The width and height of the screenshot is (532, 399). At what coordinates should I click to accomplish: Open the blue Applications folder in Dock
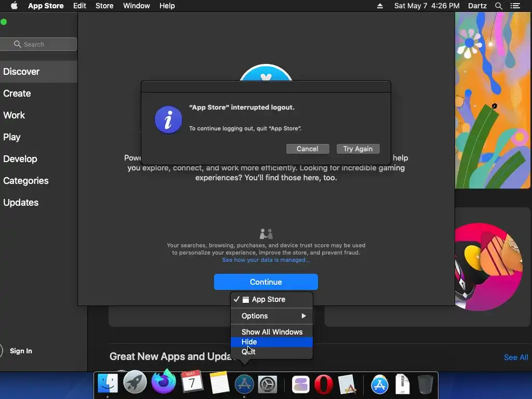pos(379,384)
